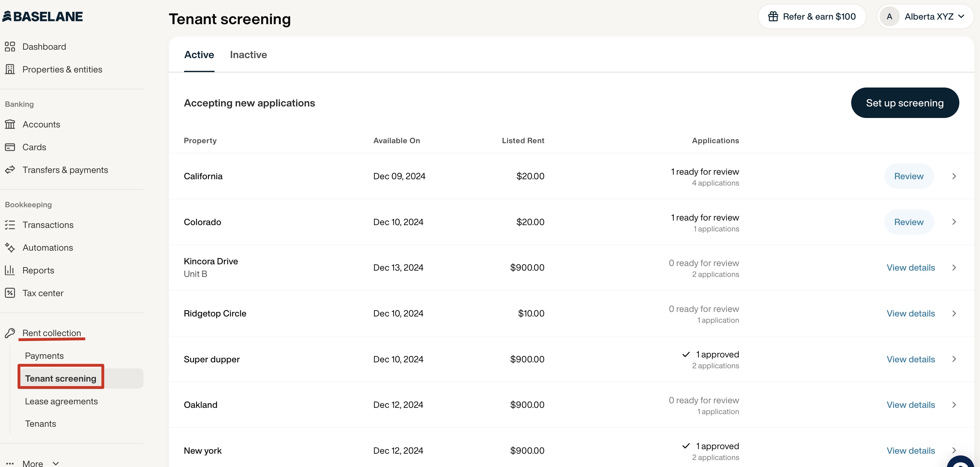Click the Transfers & payments arrows icon

pos(10,170)
